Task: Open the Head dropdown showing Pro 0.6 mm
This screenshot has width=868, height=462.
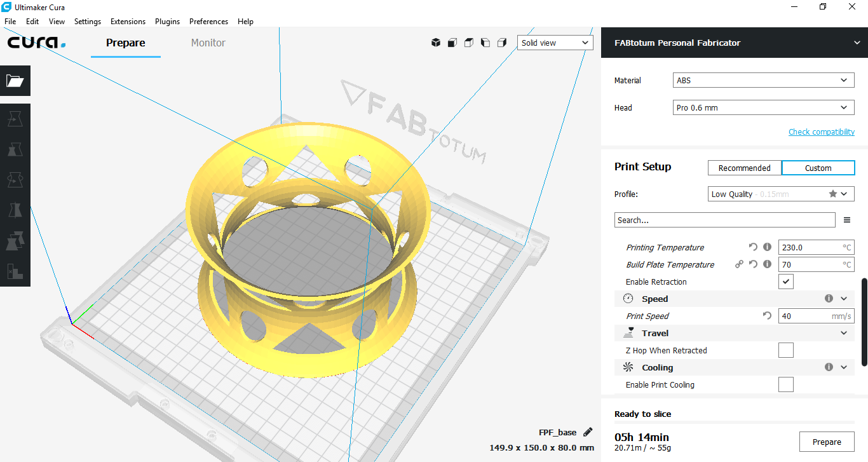Action: pos(764,108)
